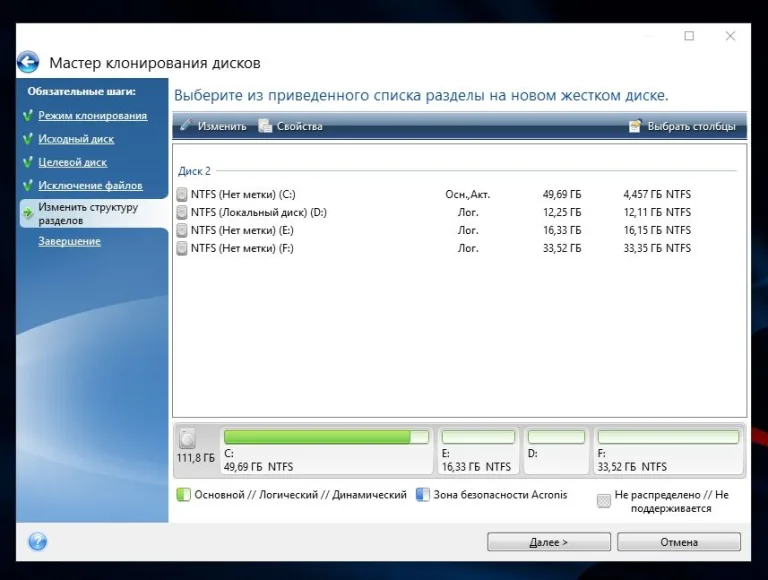This screenshot has width=768, height=580.
Task: Select row NTFS (Нет метки) (F:)
Action: [459, 248]
